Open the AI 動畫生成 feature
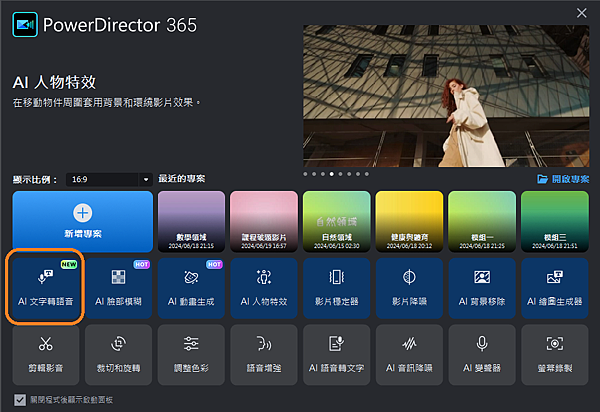 191,288
